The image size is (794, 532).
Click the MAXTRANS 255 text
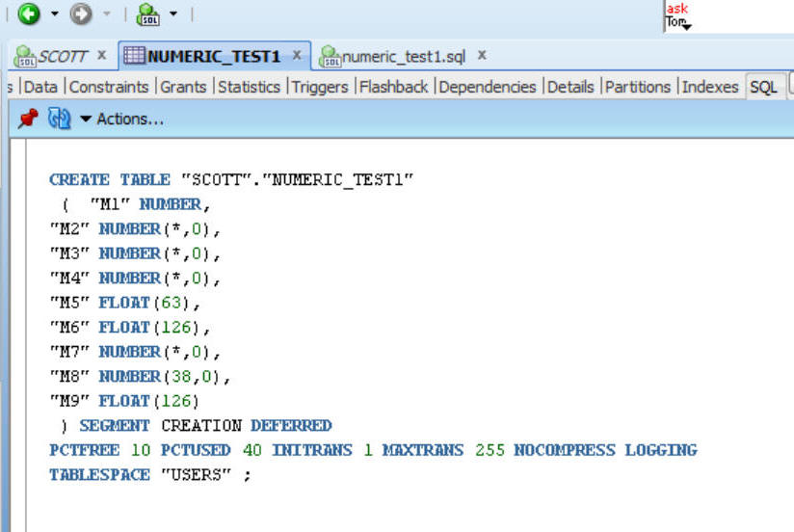pyautogui.click(x=443, y=450)
